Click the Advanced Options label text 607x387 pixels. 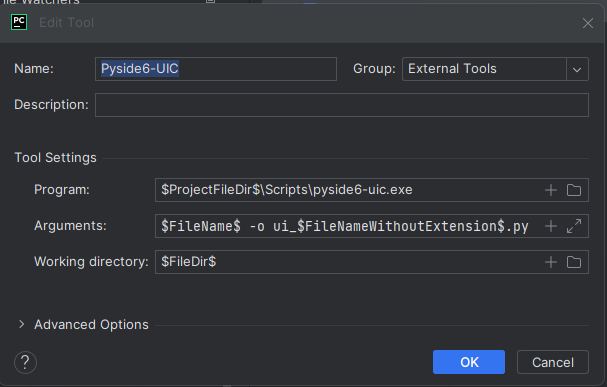click(x=91, y=324)
